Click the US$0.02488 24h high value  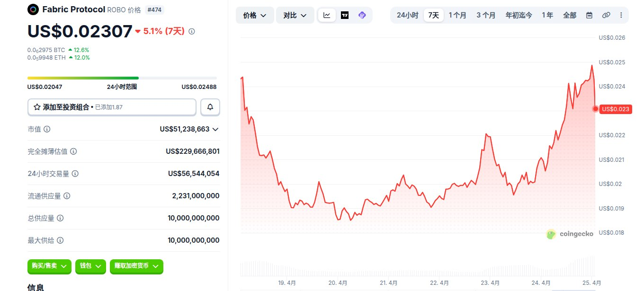pyautogui.click(x=199, y=87)
